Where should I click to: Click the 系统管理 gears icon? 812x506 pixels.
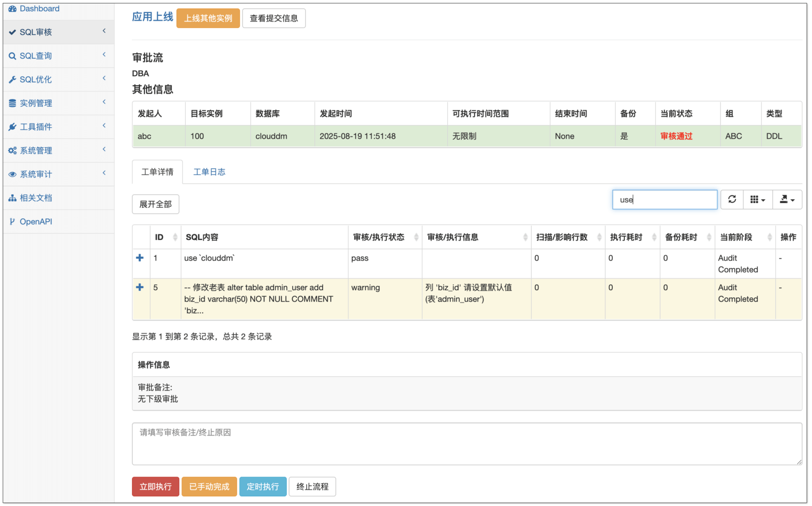pyautogui.click(x=12, y=151)
